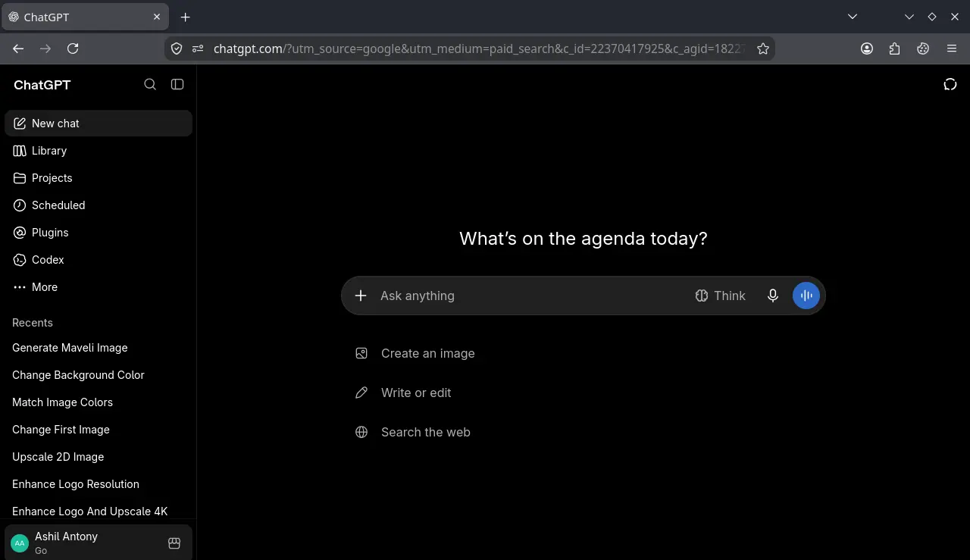Open Library in the sidebar
The width and height of the screenshot is (970, 560).
[99, 151]
